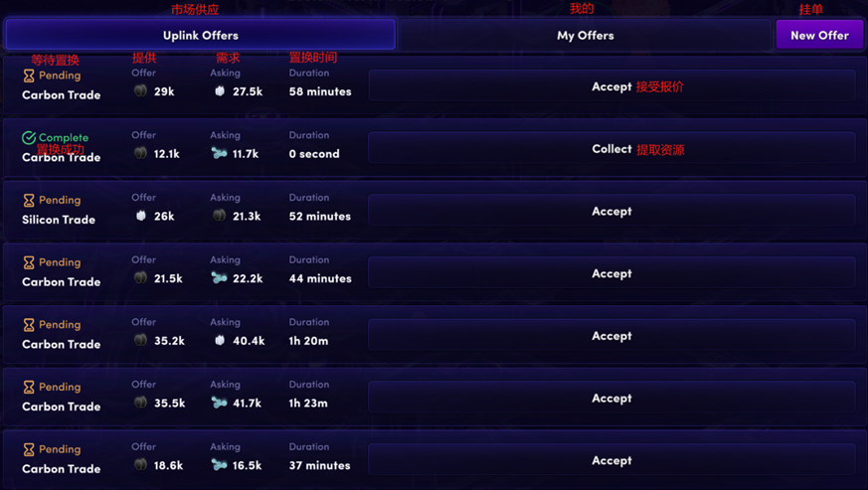Screen dimensions: 868x490
Task: Click the "0 second" duration text
Action: click(x=314, y=154)
